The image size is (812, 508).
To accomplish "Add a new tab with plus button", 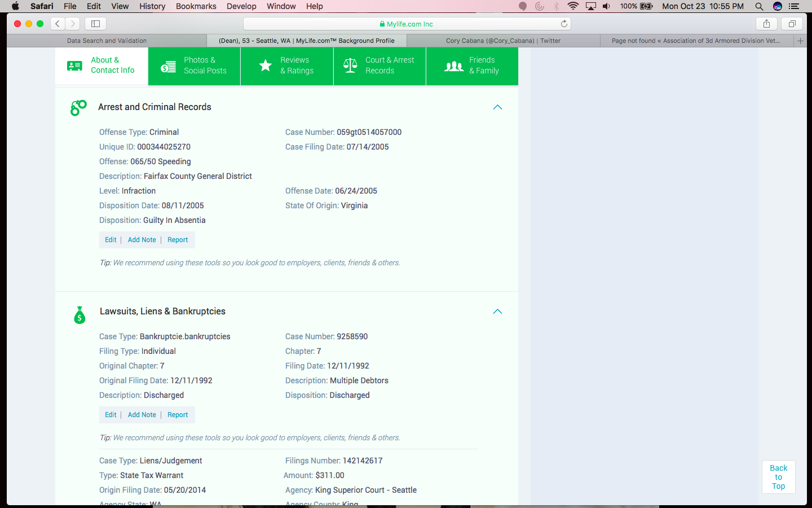I will click(800, 41).
